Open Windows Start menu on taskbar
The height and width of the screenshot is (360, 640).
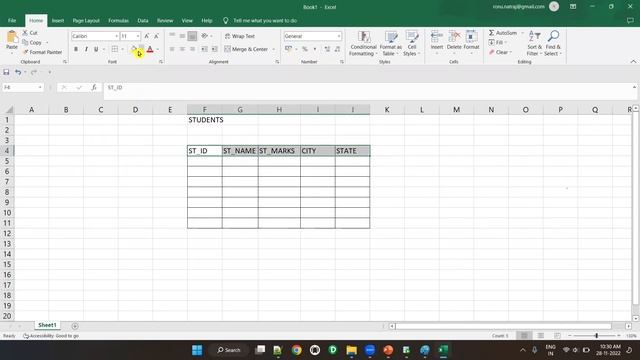point(197,350)
